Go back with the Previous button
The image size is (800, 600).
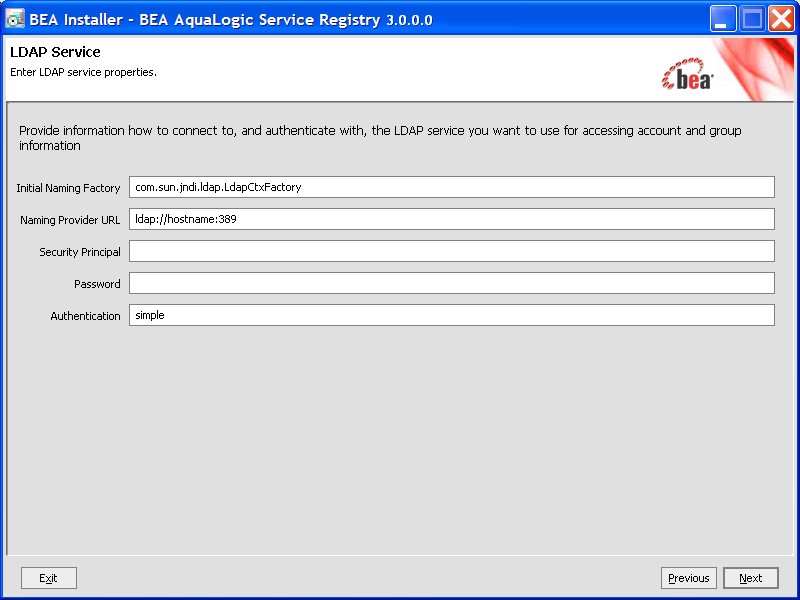689,578
